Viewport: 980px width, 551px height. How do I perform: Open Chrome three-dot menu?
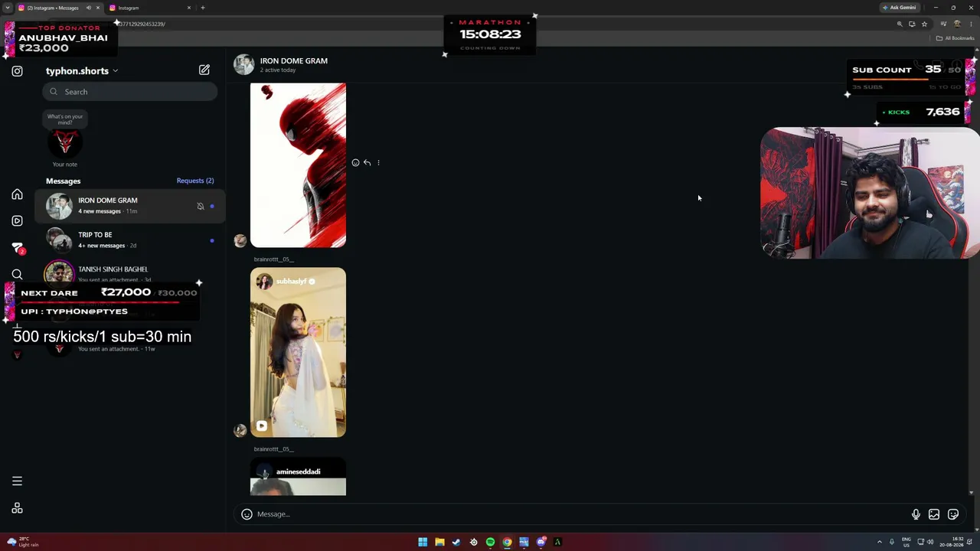(969, 24)
